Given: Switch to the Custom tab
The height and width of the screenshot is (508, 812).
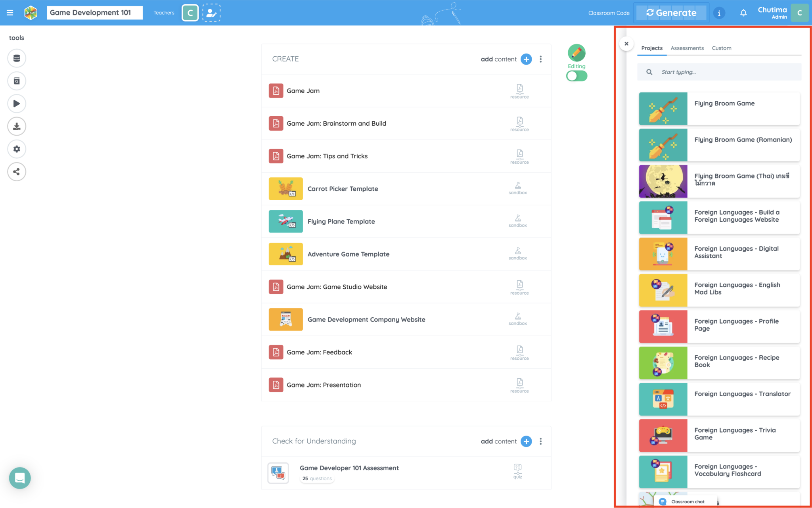Looking at the screenshot, I should tap(721, 48).
